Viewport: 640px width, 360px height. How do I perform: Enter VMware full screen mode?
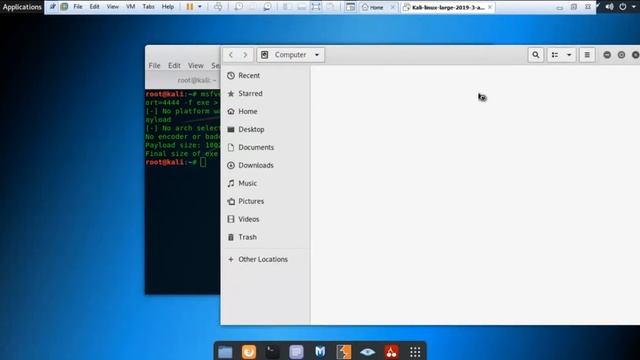point(316,7)
